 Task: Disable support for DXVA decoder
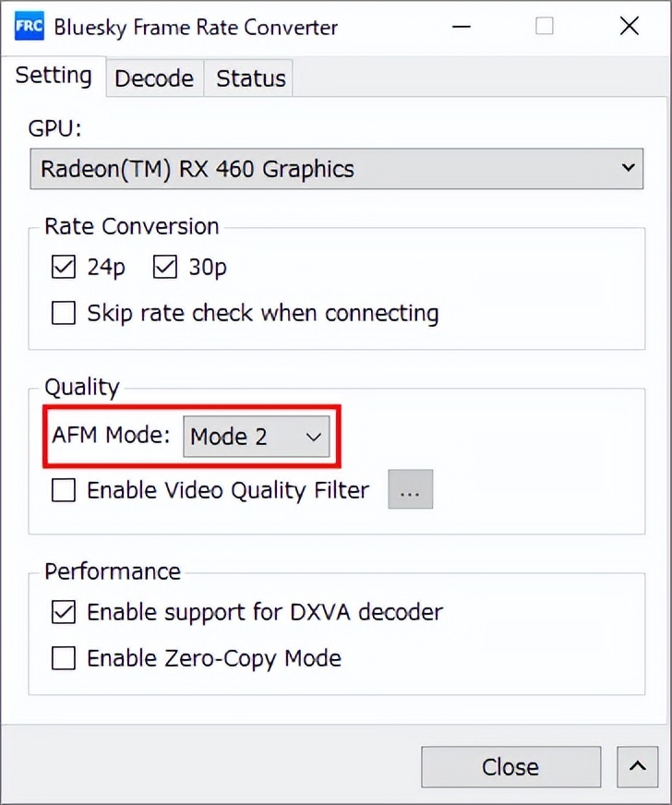(x=64, y=612)
